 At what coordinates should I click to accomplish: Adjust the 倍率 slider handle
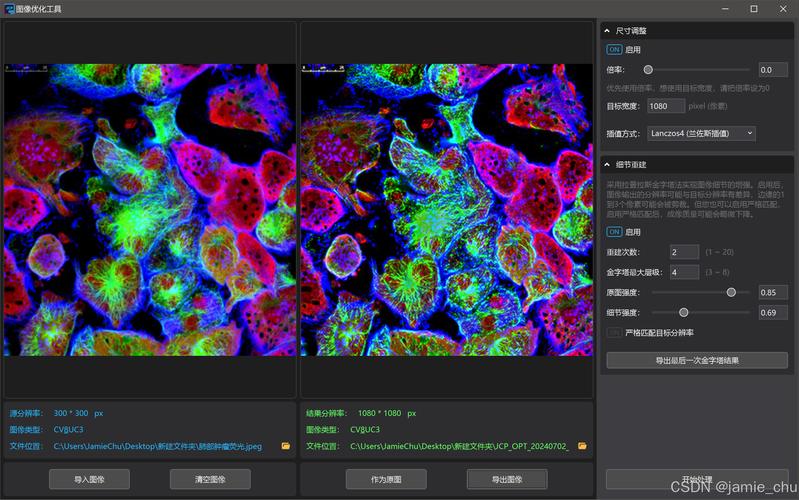pos(648,69)
